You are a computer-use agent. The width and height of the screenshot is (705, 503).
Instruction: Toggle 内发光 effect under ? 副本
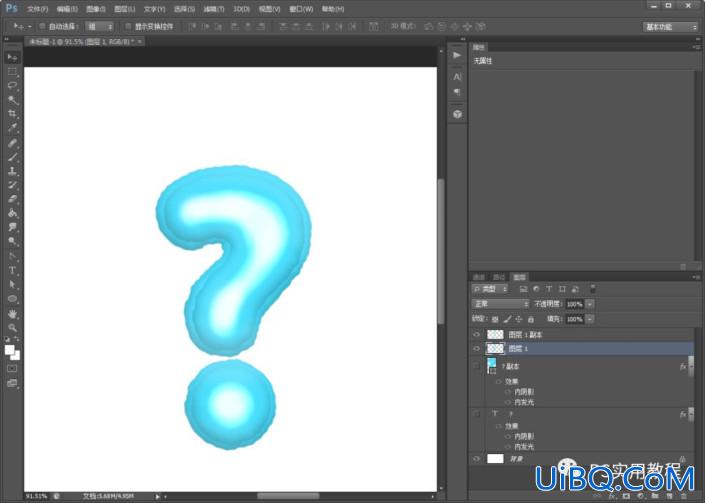[x=508, y=402]
